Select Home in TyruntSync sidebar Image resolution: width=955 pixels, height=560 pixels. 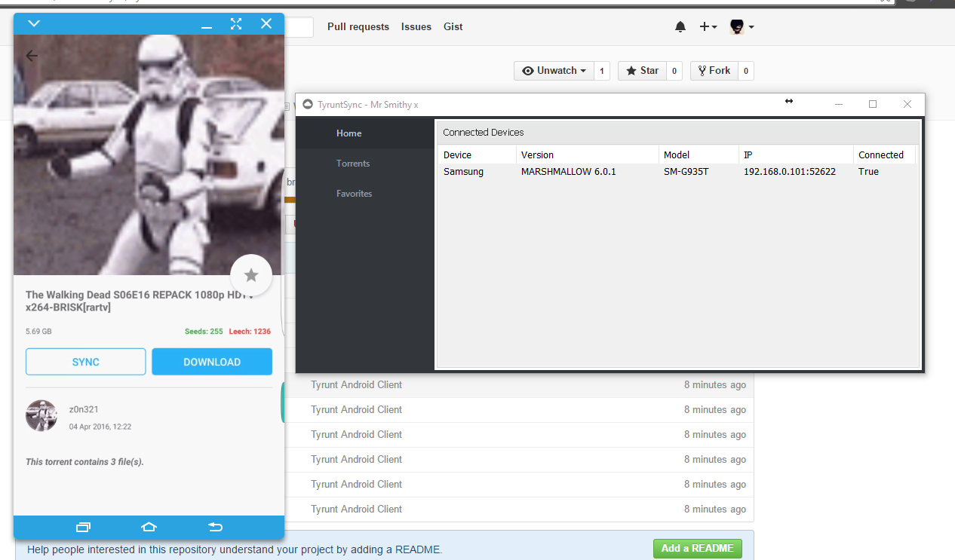point(365,133)
